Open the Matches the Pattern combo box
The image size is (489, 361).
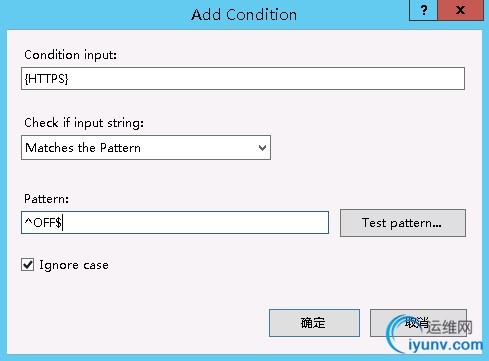pos(146,147)
